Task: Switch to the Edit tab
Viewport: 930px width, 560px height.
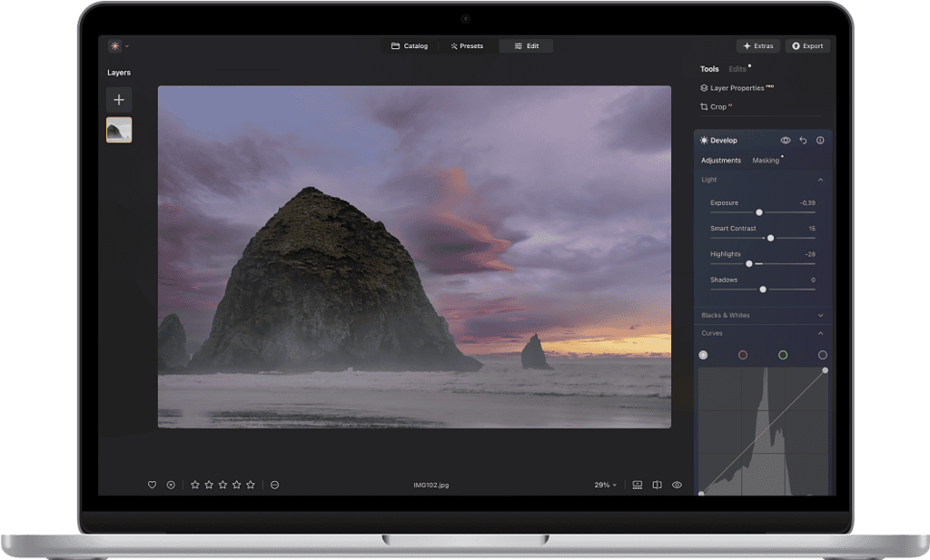Action: pyautogui.click(x=526, y=45)
